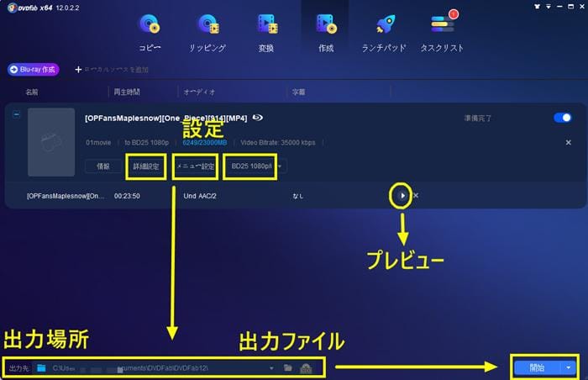Screen dimensions: 588x380
Task: Open the skin (shirt) icon in title bar
Action: 537,7
